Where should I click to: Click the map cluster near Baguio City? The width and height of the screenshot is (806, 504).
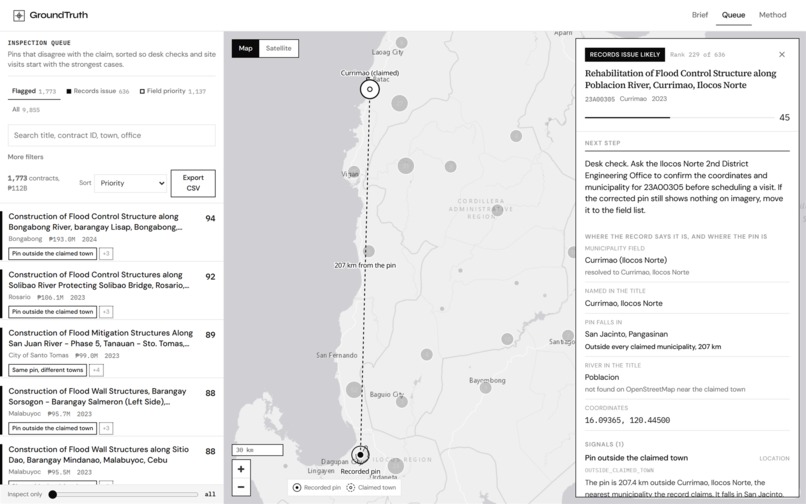click(x=402, y=402)
